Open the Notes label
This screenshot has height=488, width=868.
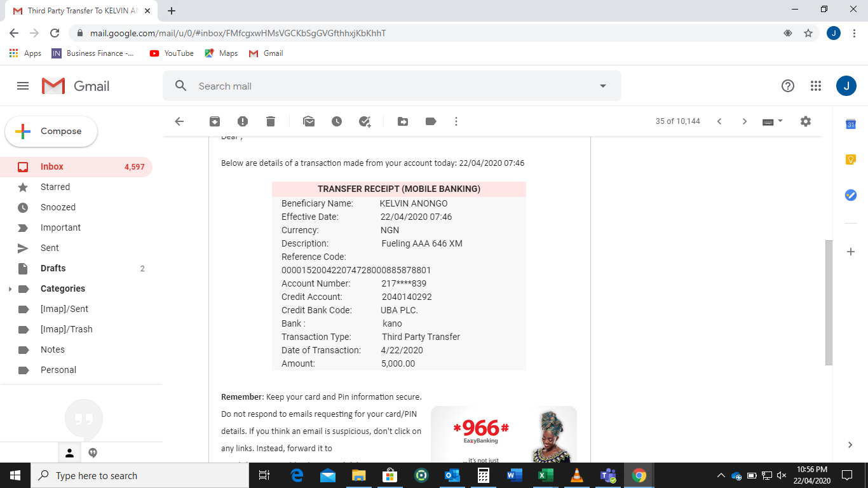click(x=76, y=349)
